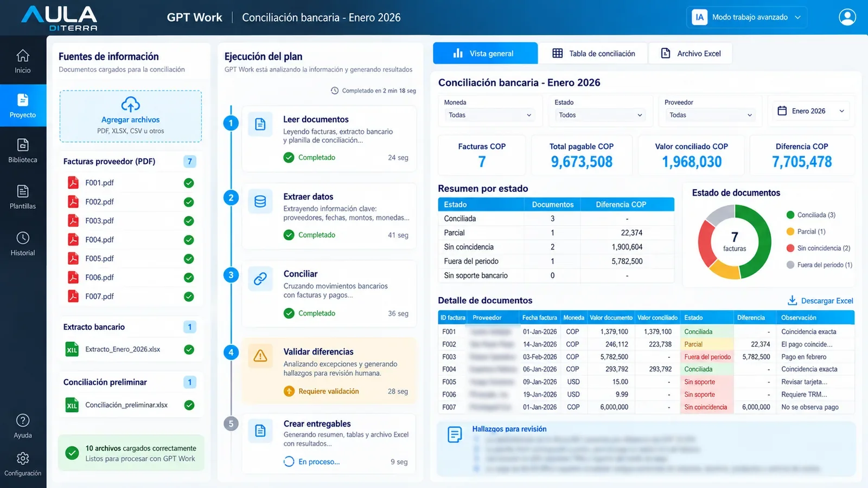Viewport: 868px width, 488px height.
Task: Click the database icon on Extraer datos
Action: 260,201
